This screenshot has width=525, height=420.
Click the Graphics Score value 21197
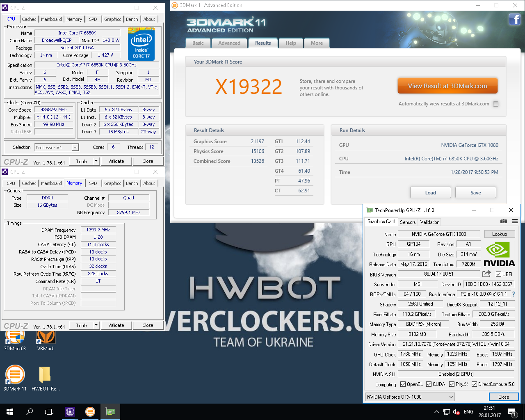pos(258,142)
